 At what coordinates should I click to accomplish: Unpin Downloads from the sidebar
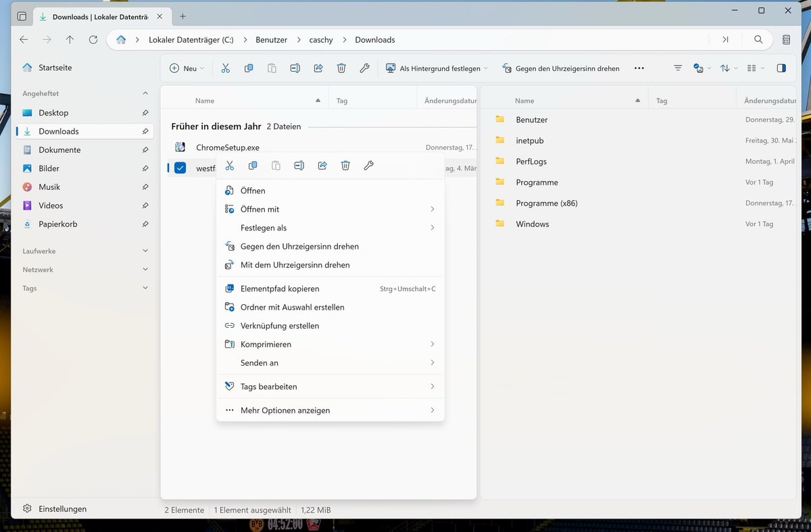tap(145, 132)
